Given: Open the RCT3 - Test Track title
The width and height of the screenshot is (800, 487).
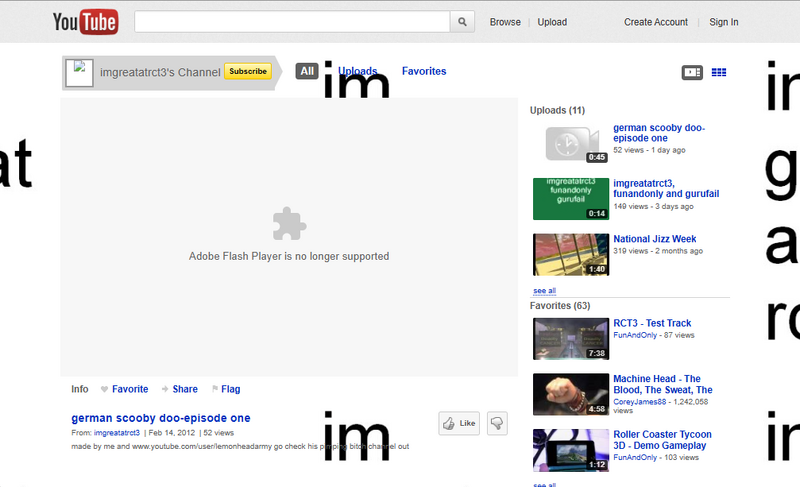Looking at the screenshot, I should pyautogui.click(x=652, y=323).
